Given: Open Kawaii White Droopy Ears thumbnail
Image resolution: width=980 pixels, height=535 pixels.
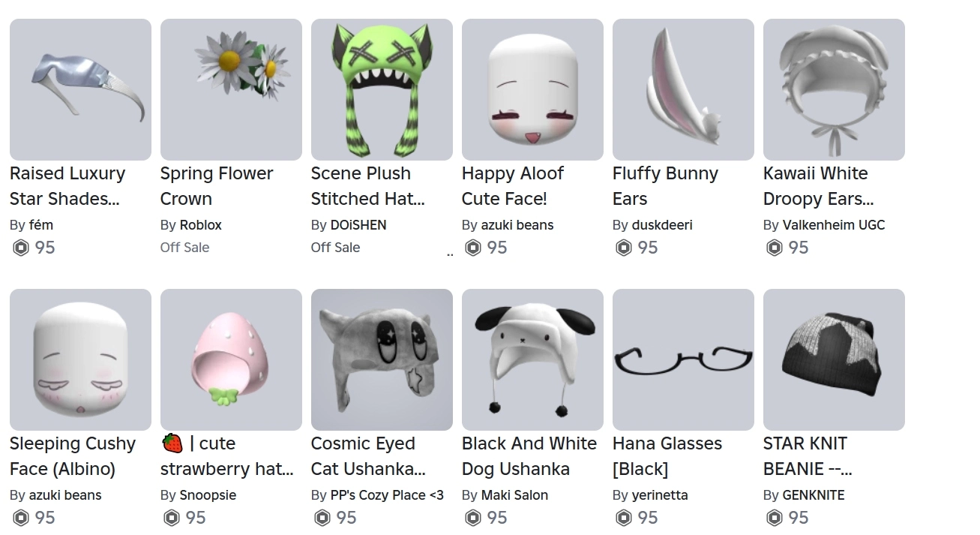Looking at the screenshot, I should pyautogui.click(x=834, y=89).
